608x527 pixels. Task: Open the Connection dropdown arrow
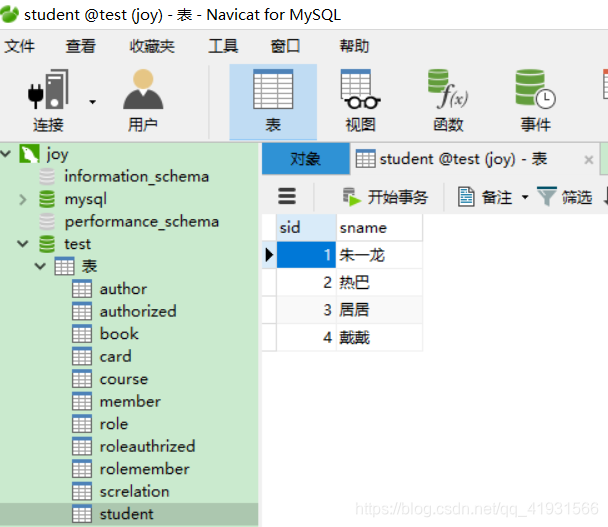pyautogui.click(x=92, y=102)
